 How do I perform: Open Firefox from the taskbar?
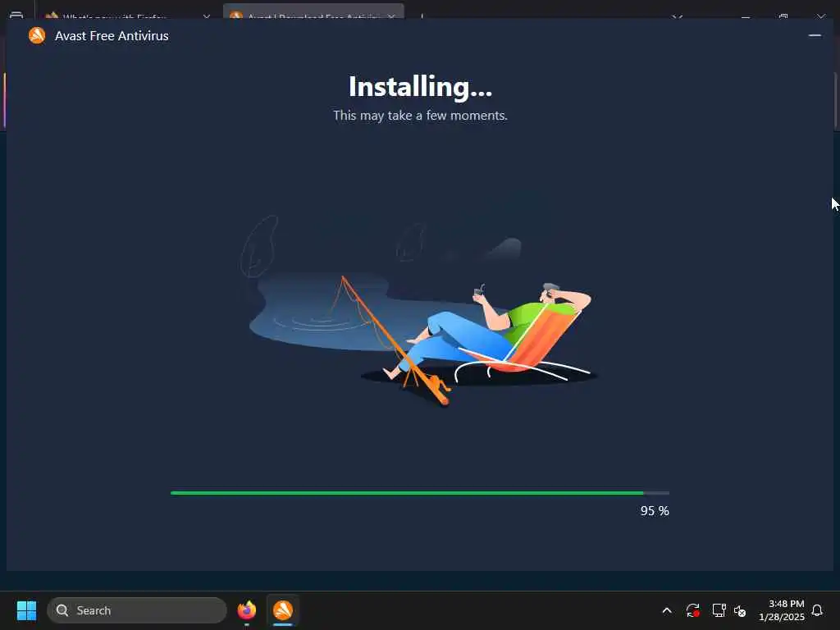pos(246,610)
